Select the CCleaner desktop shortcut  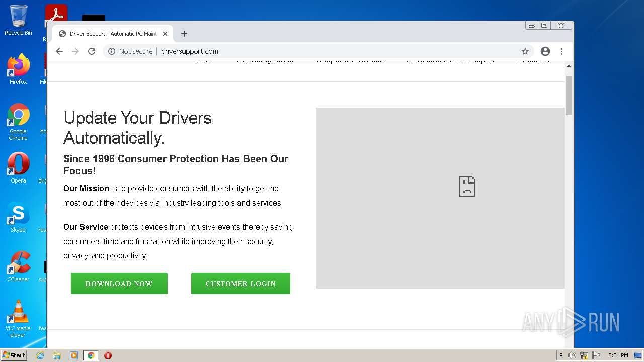point(18,266)
